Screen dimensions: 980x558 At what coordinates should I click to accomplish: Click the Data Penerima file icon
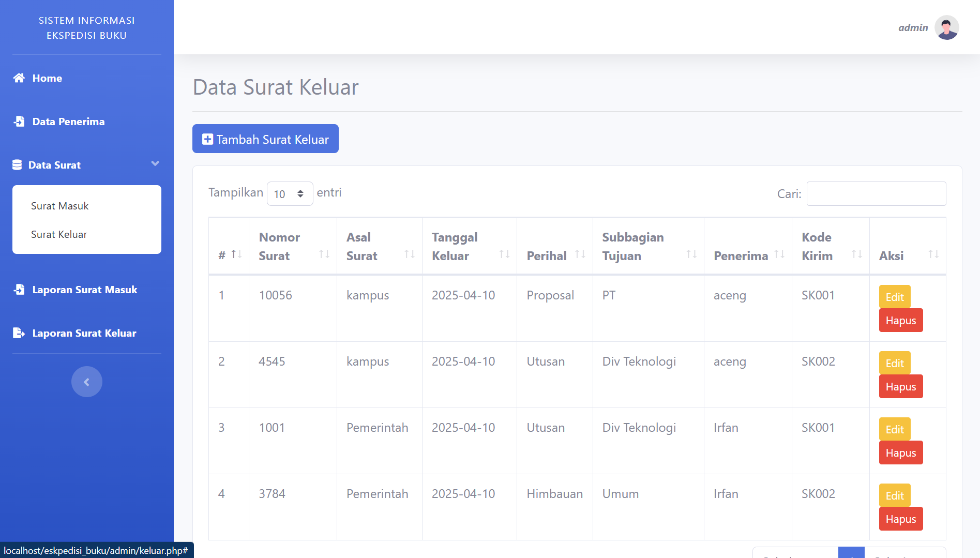[19, 122]
